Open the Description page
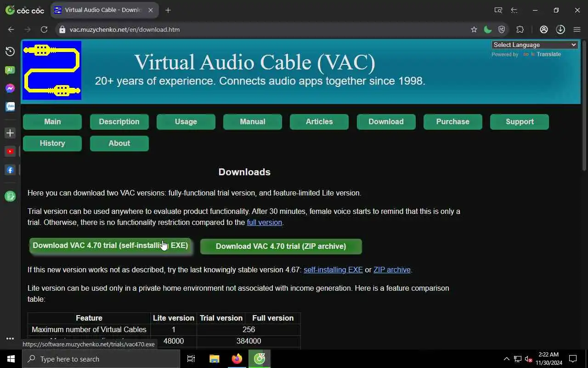This screenshot has height=368, width=588. pyautogui.click(x=119, y=122)
